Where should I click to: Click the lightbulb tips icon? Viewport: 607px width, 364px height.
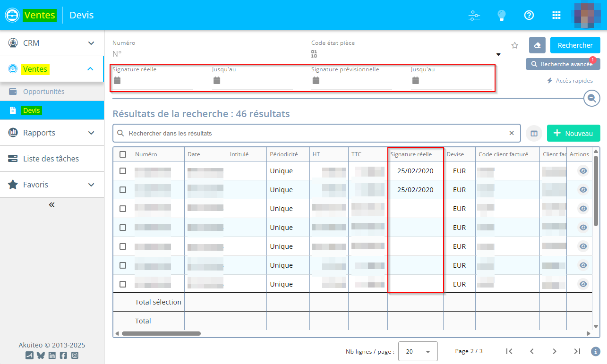(x=502, y=15)
